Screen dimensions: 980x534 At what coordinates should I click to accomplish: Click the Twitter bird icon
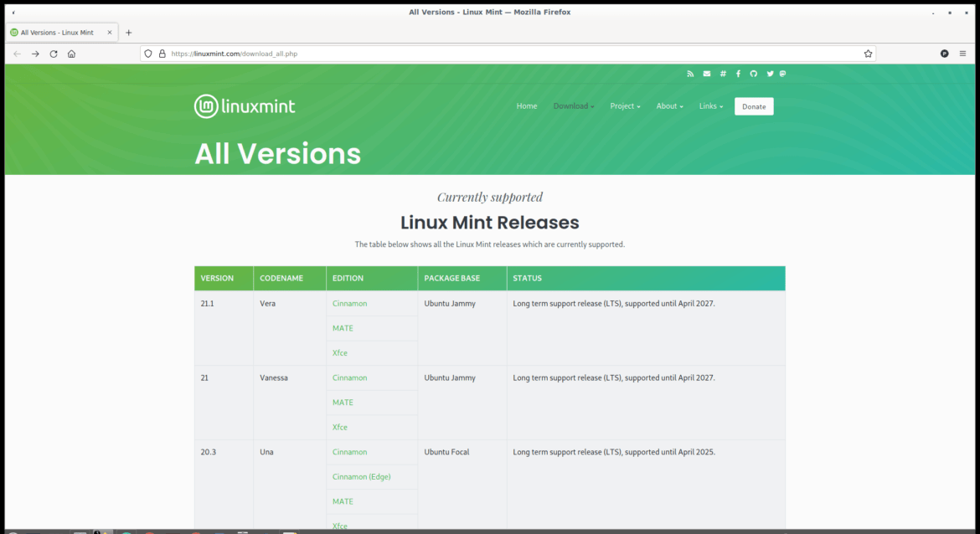(769, 74)
